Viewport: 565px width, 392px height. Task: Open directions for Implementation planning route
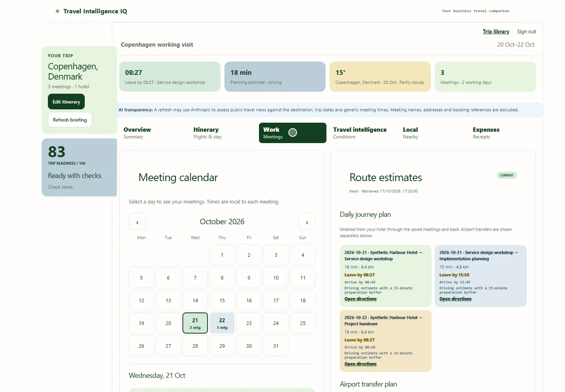[x=456, y=299]
